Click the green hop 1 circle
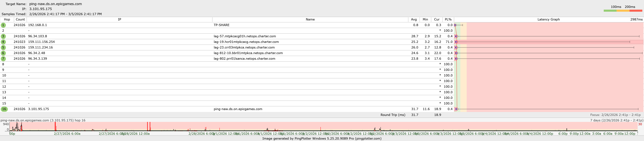This screenshot has width=644, height=141. (3, 25)
